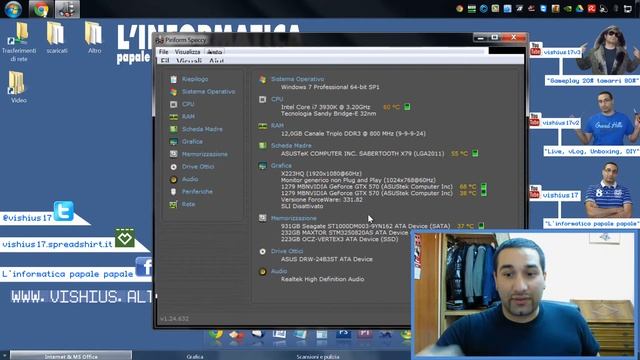Open the File menu in Speccy
640x360 pixels.
(164, 52)
